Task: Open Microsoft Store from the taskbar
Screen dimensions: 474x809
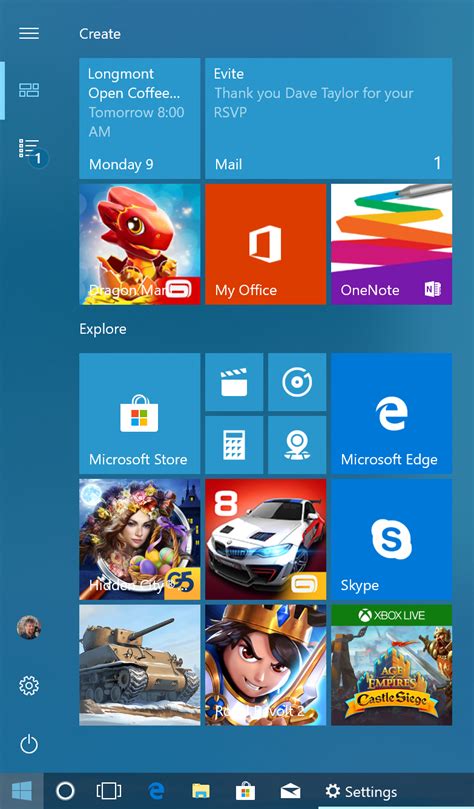Action: click(x=245, y=790)
